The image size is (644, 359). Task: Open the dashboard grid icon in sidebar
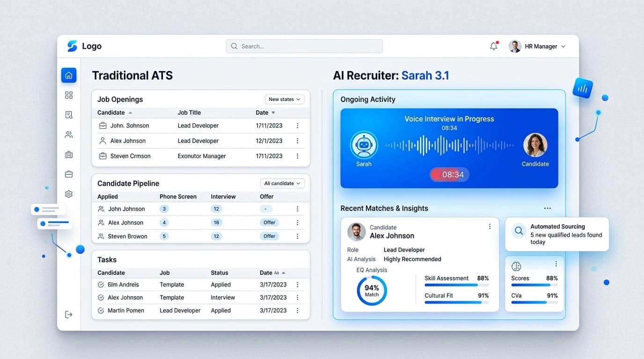click(x=68, y=95)
